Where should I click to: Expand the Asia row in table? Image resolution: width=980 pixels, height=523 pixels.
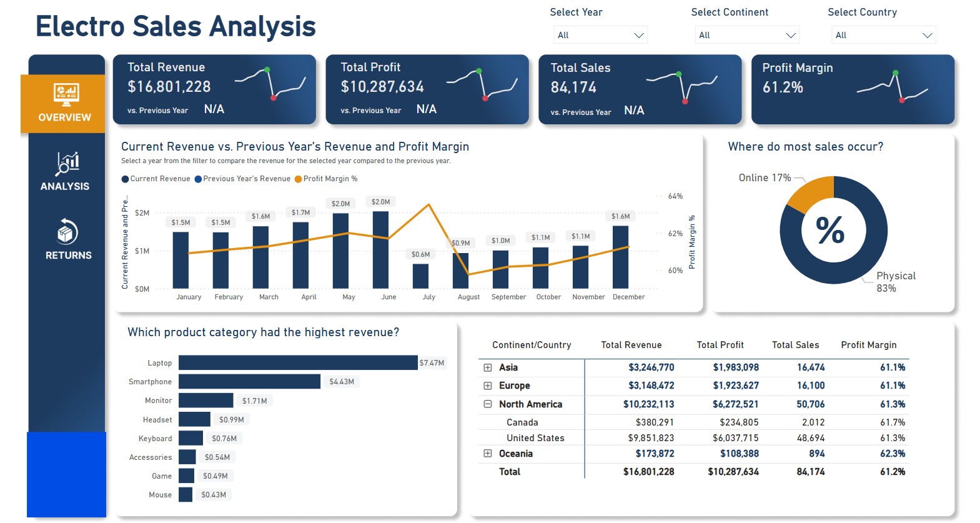[x=488, y=367]
